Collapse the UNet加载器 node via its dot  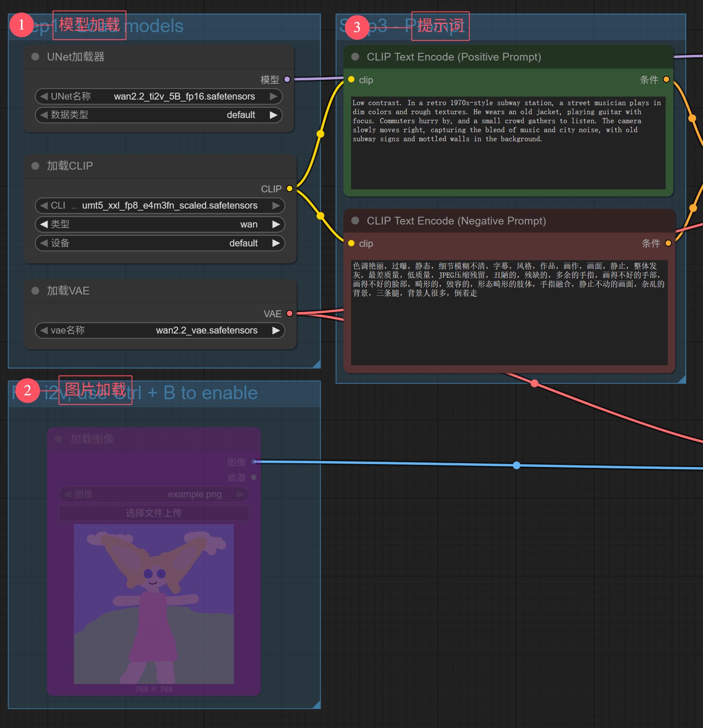36,57
